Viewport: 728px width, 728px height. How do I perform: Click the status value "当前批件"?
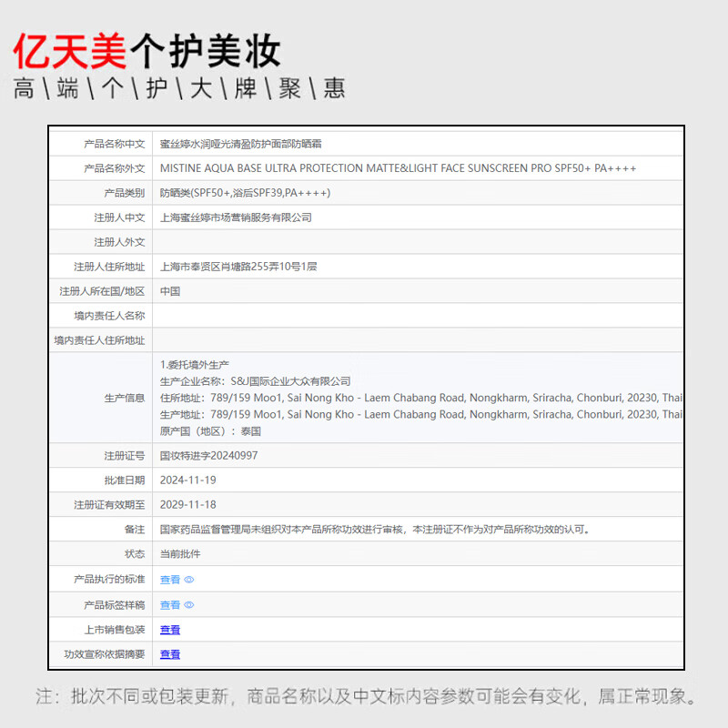[x=180, y=554]
